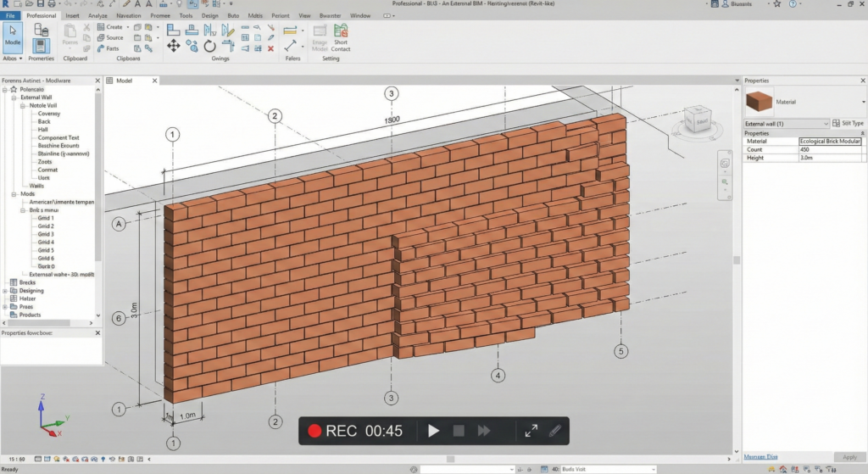Toggle fullscreen on the recording bar

tap(531, 431)
